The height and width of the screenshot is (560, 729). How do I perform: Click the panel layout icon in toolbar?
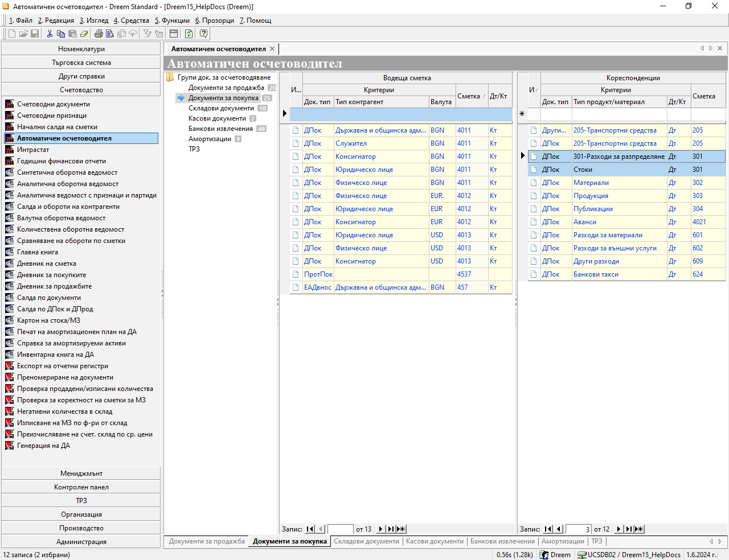point(174,34)
